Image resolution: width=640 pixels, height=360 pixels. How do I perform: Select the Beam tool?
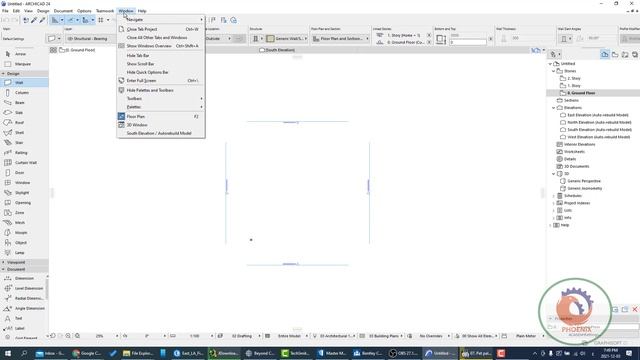[x=20, y=102]
